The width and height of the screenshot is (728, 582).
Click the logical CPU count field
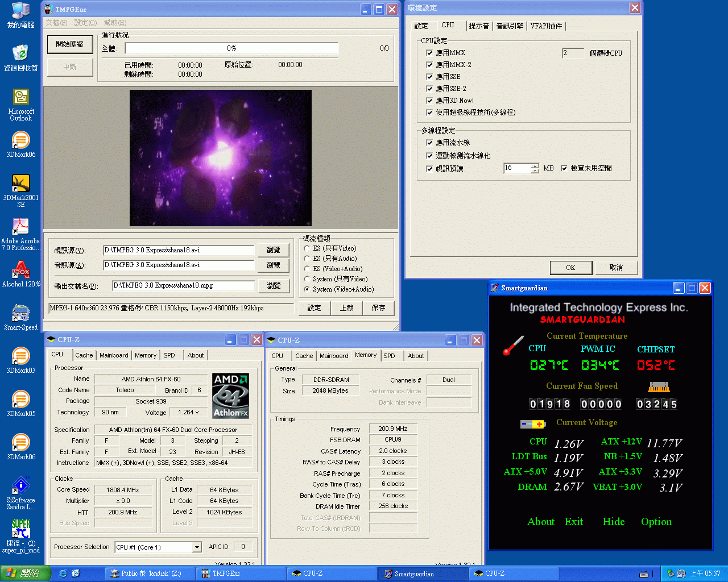coord(573,53)
